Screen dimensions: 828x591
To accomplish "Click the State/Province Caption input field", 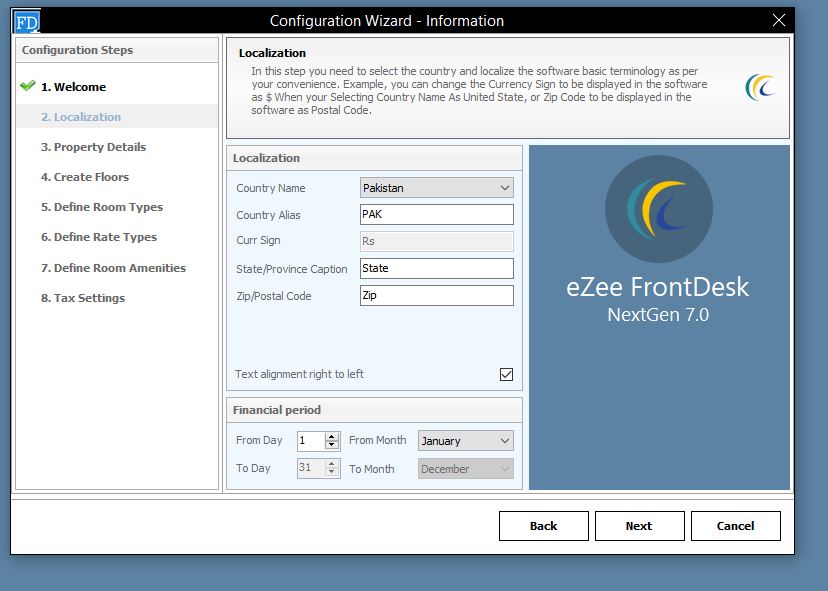I will pos(437,268).
